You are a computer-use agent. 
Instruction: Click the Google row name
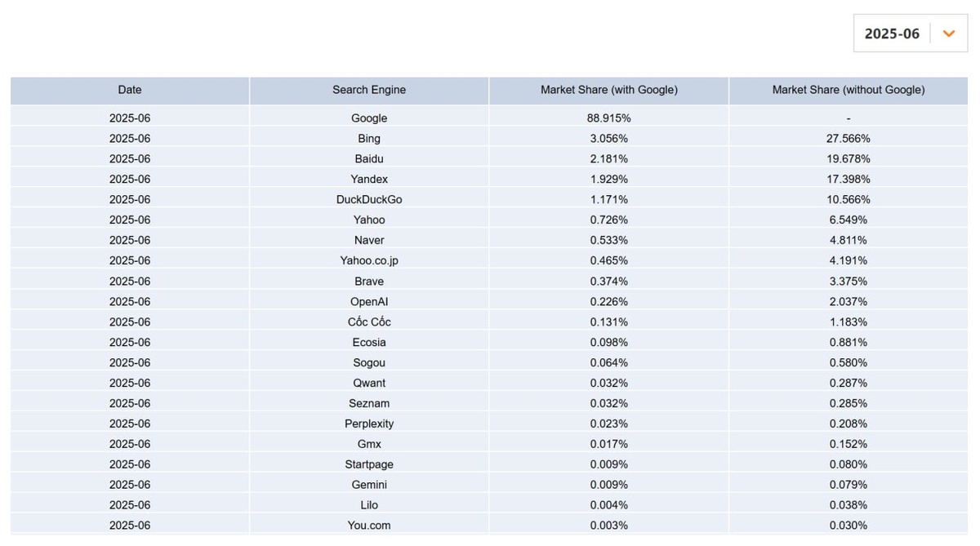[369, 118]
